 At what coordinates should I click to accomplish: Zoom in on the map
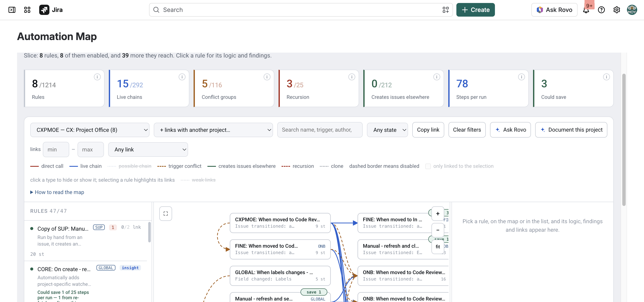(438, 213)
